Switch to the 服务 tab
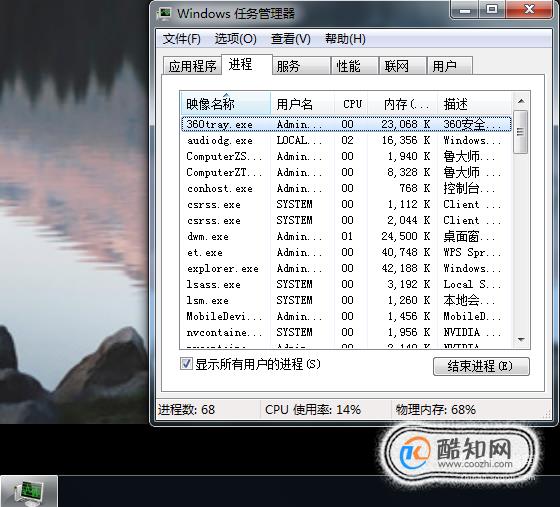The image size is (560, 507). pos(301,66)
